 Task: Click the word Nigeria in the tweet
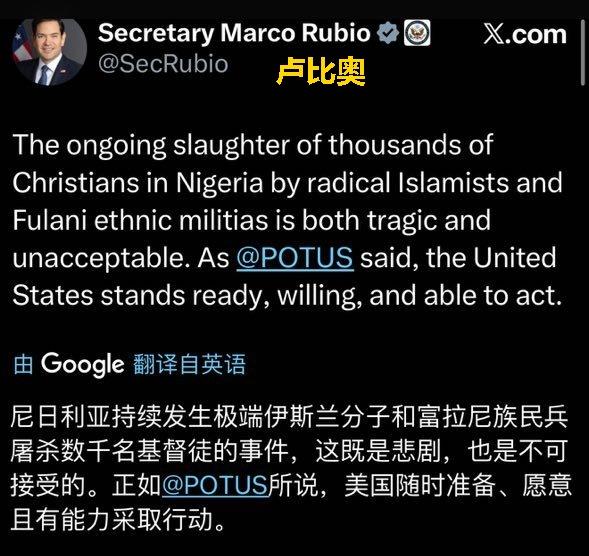pos(220,183)
